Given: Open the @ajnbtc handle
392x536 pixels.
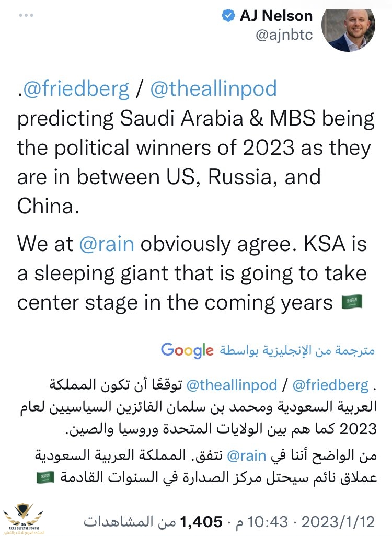Looking at the screenshot, I should [284, 35].
